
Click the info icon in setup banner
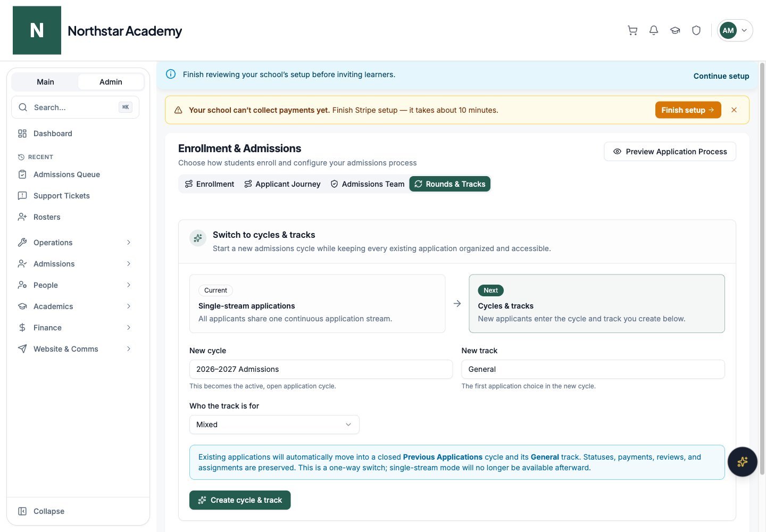(171, 74)
